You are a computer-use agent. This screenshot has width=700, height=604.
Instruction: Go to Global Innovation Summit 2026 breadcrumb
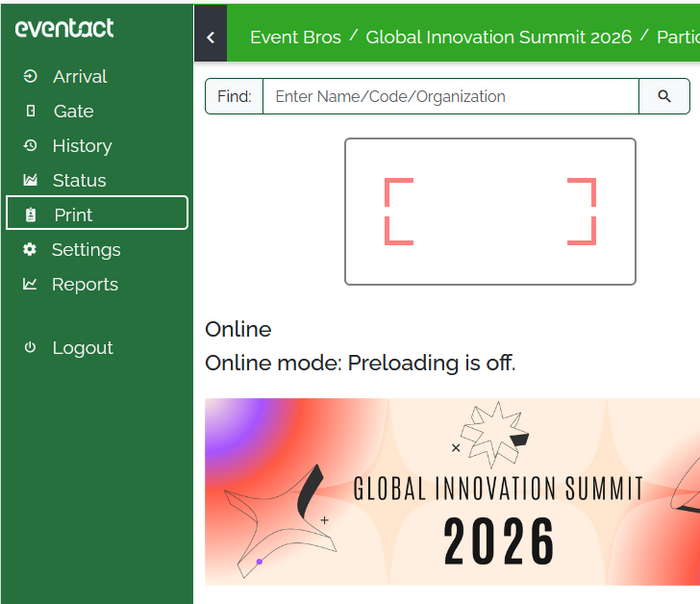point(498,38)
